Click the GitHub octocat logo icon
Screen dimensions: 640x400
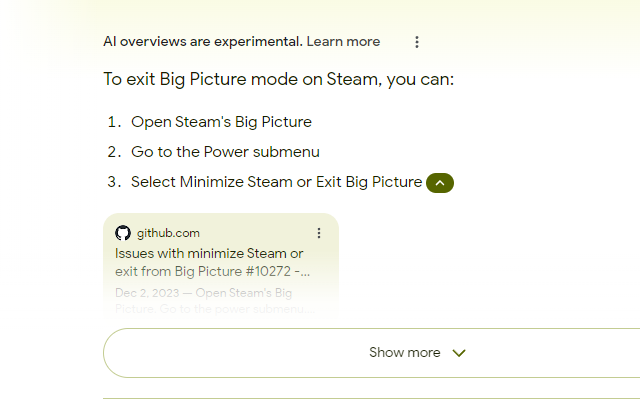coord(122,233)
